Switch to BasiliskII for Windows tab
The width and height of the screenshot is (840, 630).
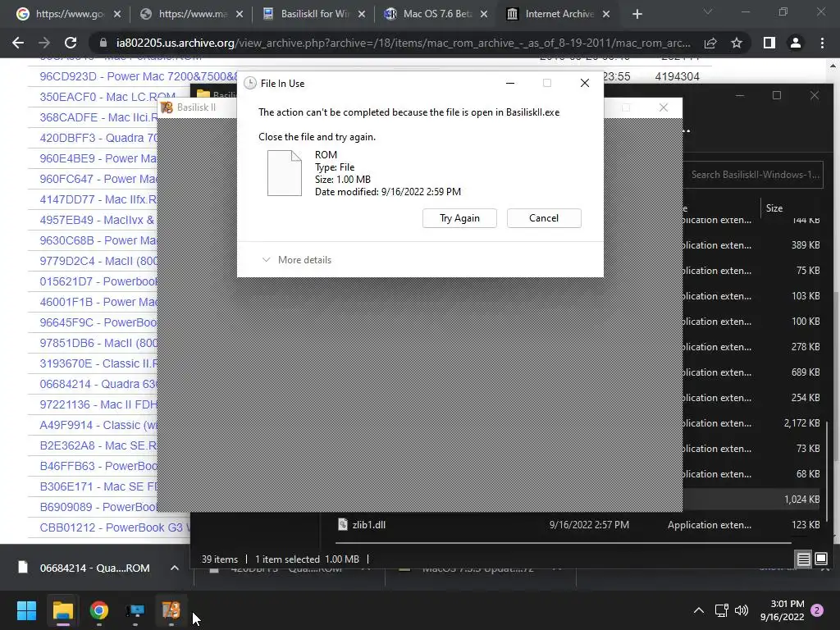(x=313, y=14)
